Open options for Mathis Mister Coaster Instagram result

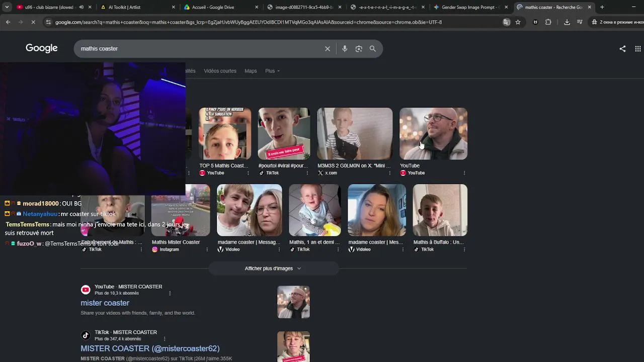(207, 249)
